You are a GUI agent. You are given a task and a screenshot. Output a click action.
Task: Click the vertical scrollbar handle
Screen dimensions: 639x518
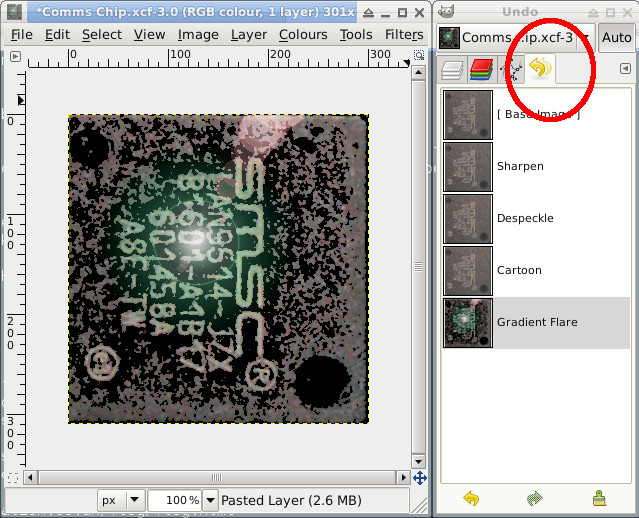[419, 267]
